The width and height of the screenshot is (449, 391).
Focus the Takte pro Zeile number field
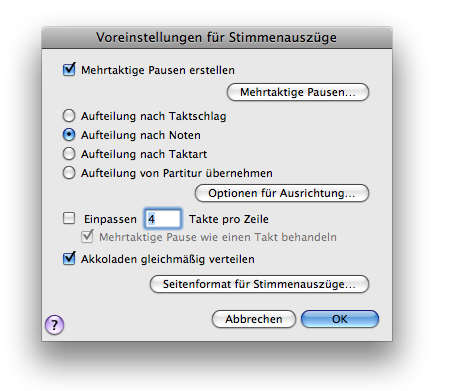click(x=163, y=219)
